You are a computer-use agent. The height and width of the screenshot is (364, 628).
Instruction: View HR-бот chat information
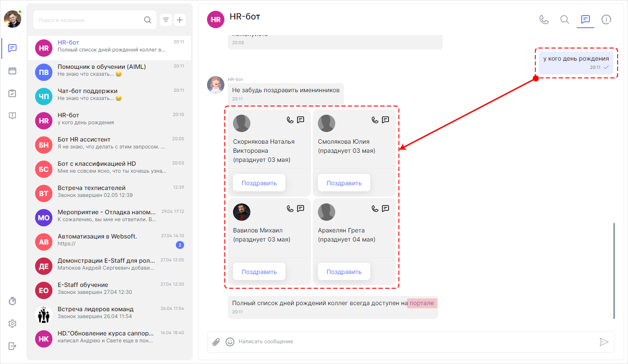click(x=606, y=19)
